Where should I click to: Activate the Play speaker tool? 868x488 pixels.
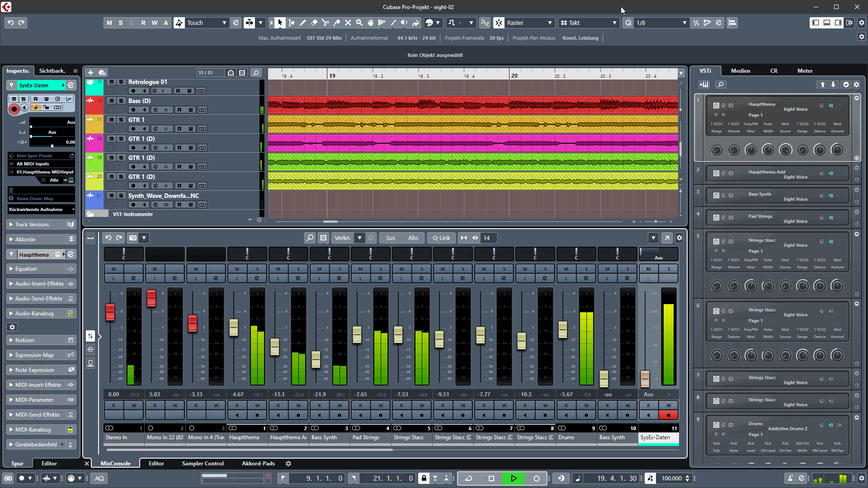coord(405,23)
